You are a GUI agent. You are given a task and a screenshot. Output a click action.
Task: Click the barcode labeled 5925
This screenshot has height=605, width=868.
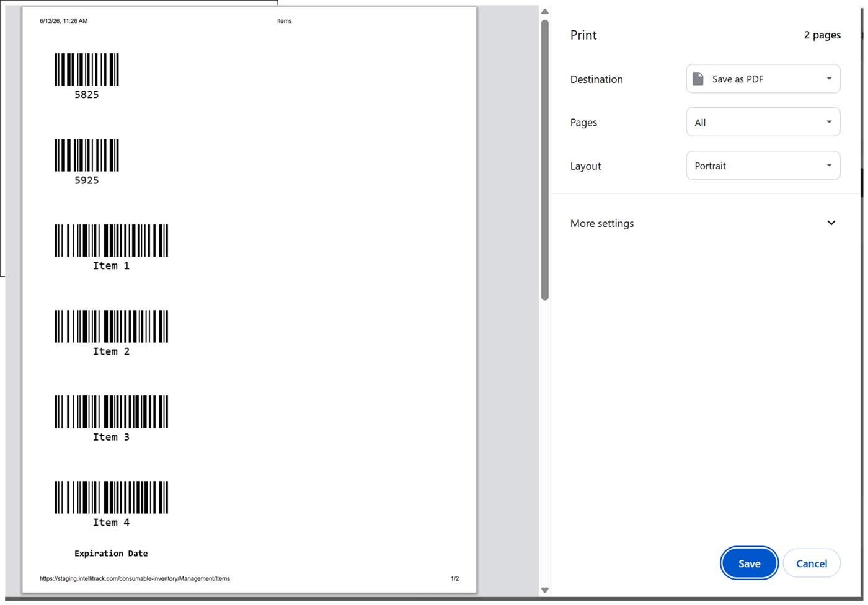pos(87,155)
